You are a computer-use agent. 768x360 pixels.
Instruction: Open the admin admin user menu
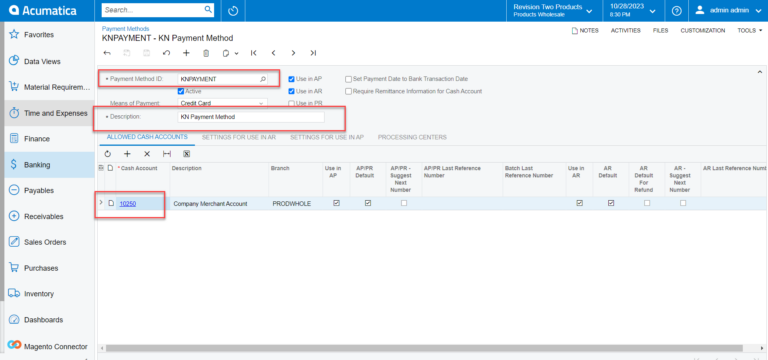729,10
